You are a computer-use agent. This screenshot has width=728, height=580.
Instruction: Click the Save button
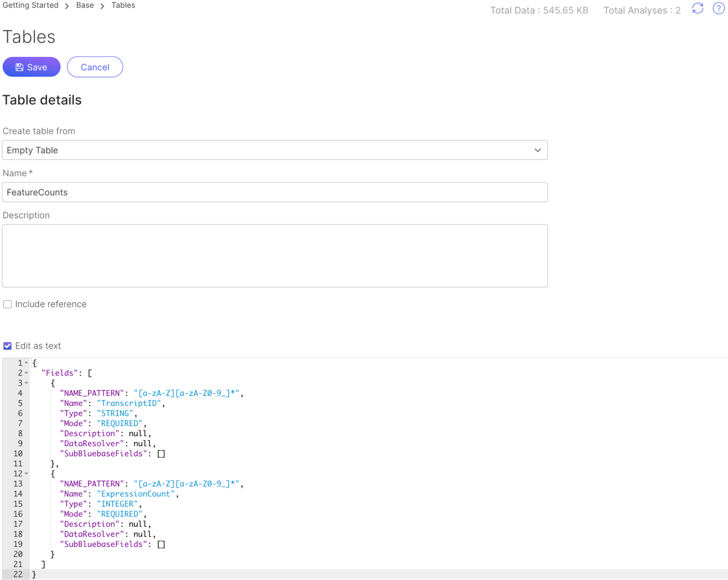31,67
